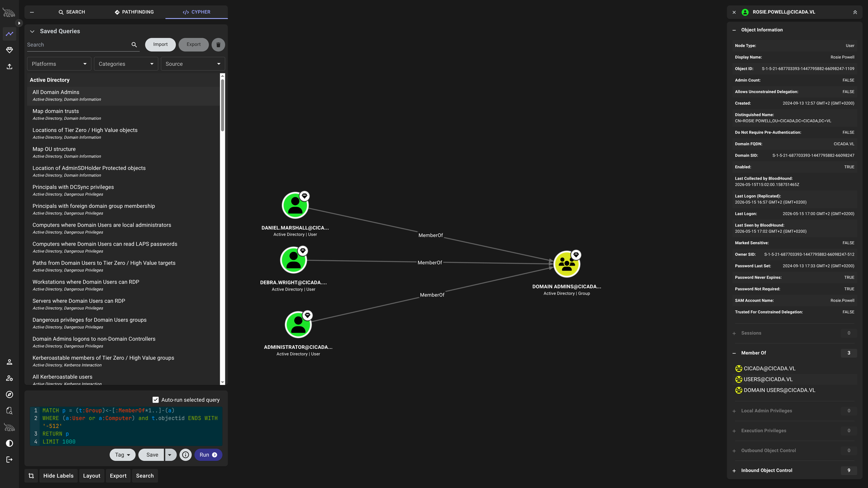Run the Cypher query
Screen dimensions: 868x488
[x=208, y=455]
